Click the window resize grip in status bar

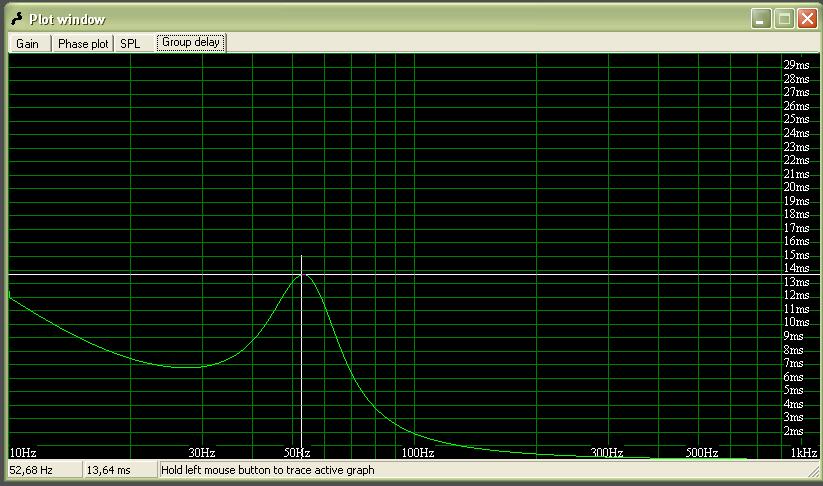click(814, 471)
